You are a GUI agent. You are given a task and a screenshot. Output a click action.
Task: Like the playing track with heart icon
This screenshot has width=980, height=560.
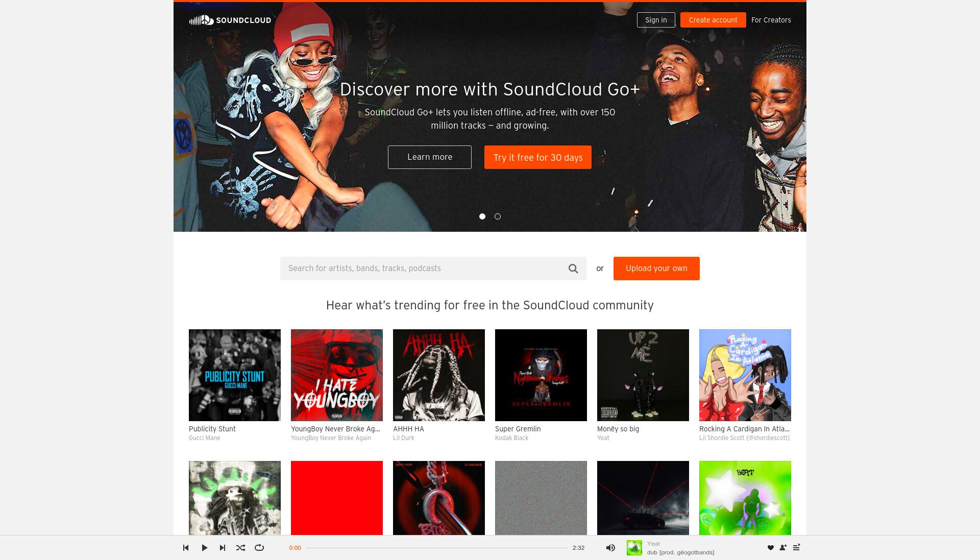pyautogui.click(x=771, y=548)
